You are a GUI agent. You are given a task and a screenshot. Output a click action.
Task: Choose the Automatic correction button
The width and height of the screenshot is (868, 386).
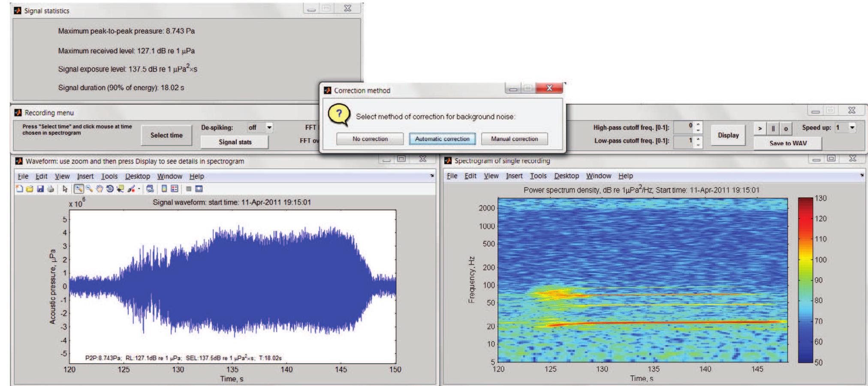click(442, 139)
